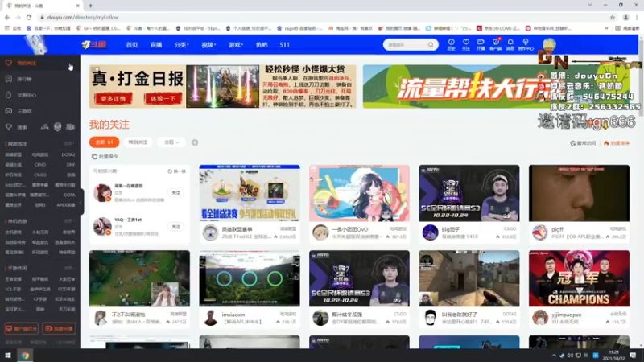
Task: Click the plus icon beside 分区 filter
Action: click(x=195, y=142)
